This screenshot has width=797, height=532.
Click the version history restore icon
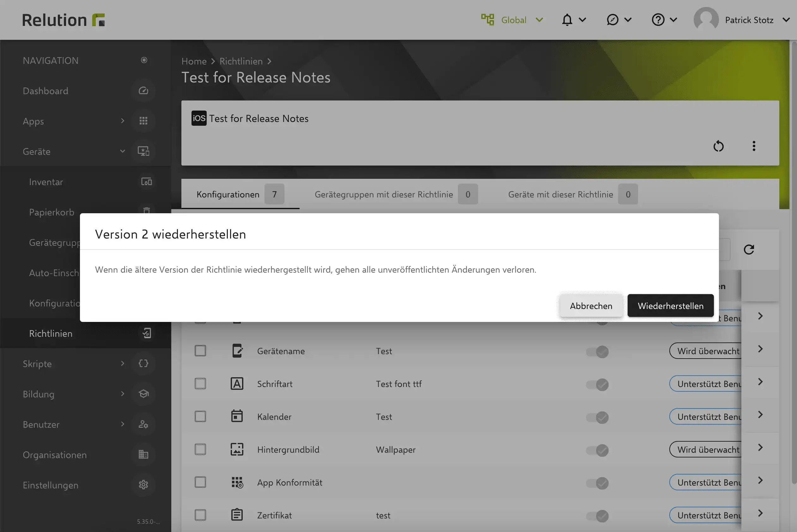[x=718, y=146]
